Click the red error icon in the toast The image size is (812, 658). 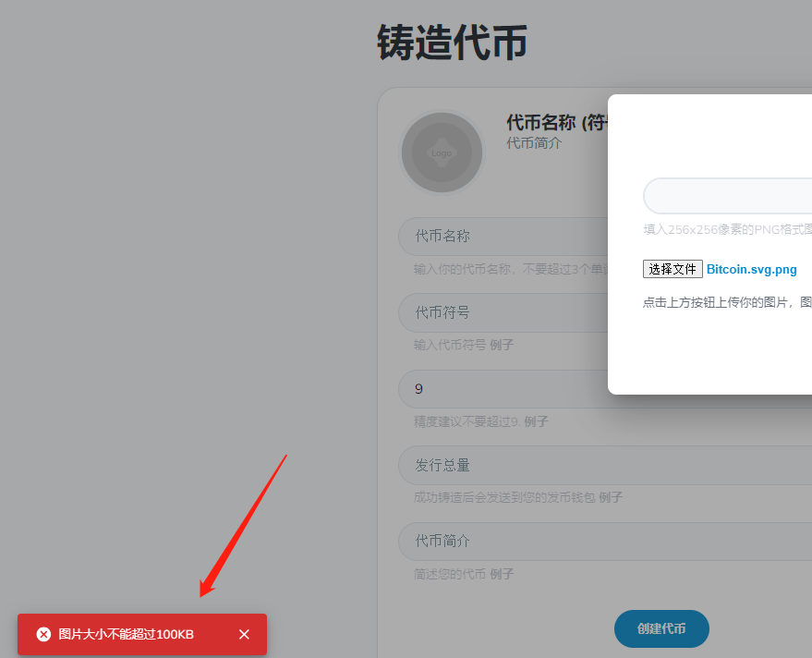point(43,634)
